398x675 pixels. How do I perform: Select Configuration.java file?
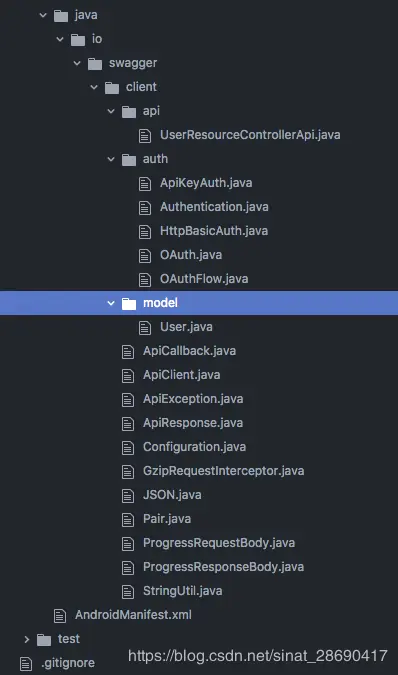(x=194, y=447)
